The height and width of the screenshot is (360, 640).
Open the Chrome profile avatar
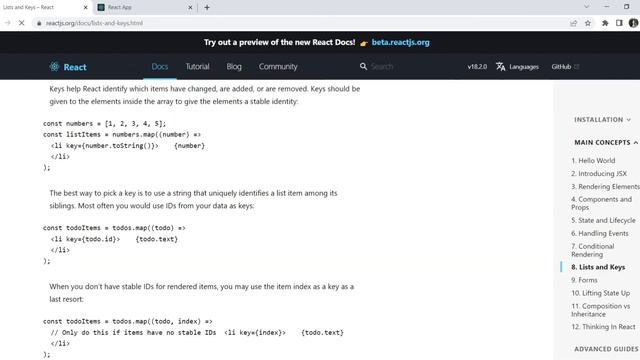click(x=633, y=23)
